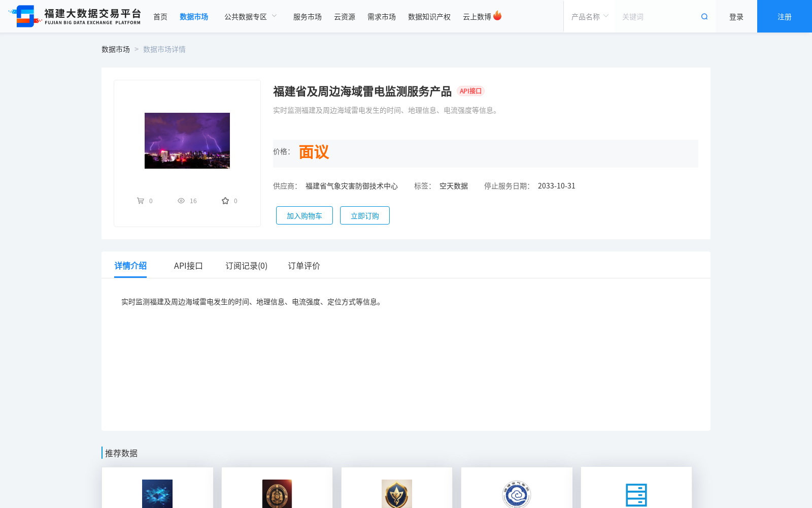Open the 产品名称 search type dropdown
The width and height of the screenshot is (812, 508).
(590, 17)
